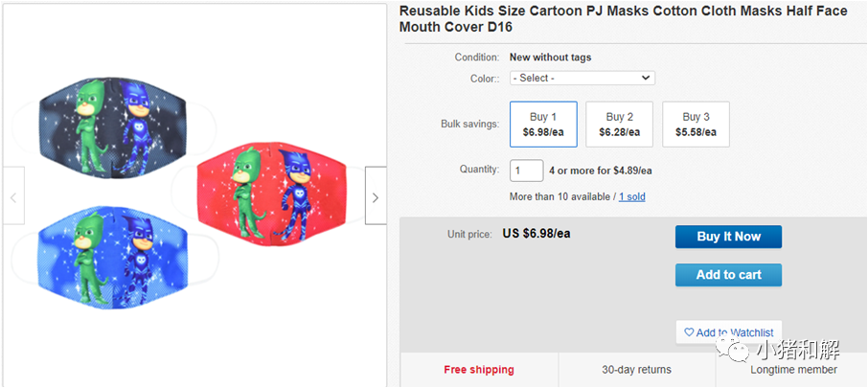Click the Add to cart button

tap(728, 275)
